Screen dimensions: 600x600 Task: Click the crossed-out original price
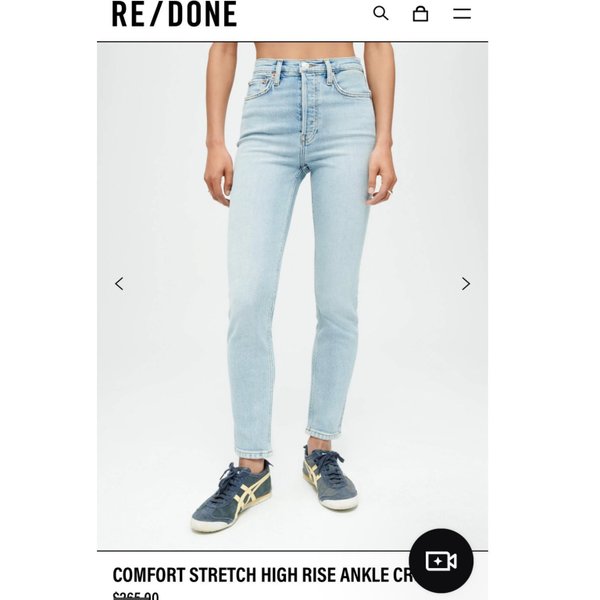tap(135, 596)
